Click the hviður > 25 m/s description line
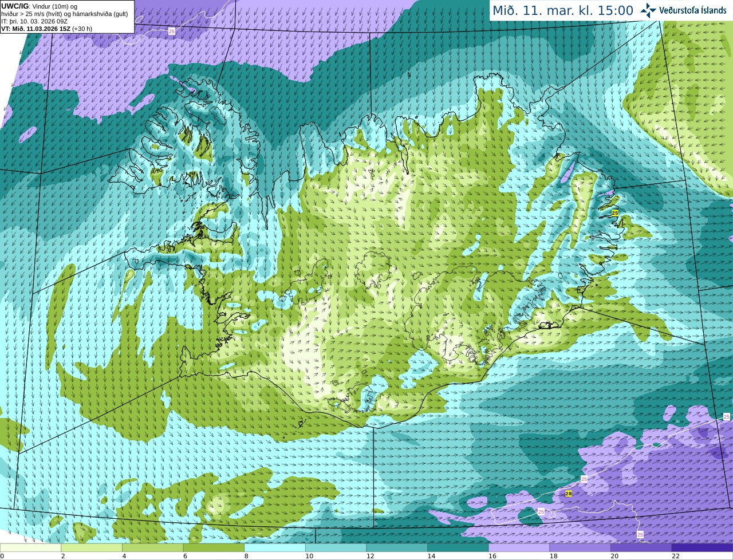733x560 pixels. click(65, 14)
